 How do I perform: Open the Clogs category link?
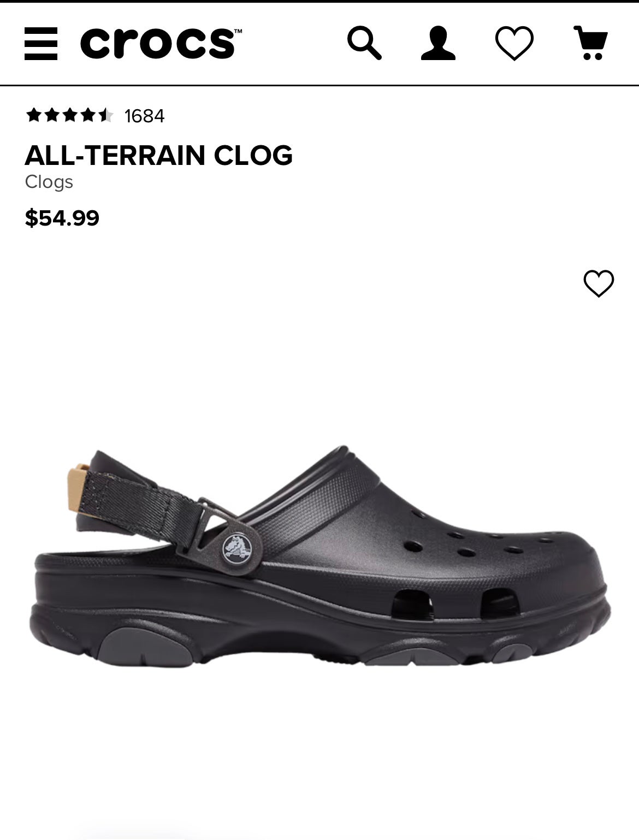(49, 182)
